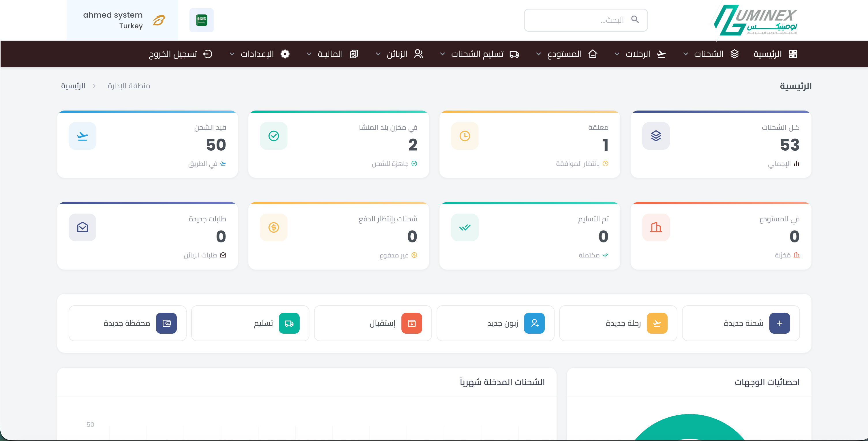Click the add-user icon for زبون جديد

pyautogui.click(x=534, y=323)
